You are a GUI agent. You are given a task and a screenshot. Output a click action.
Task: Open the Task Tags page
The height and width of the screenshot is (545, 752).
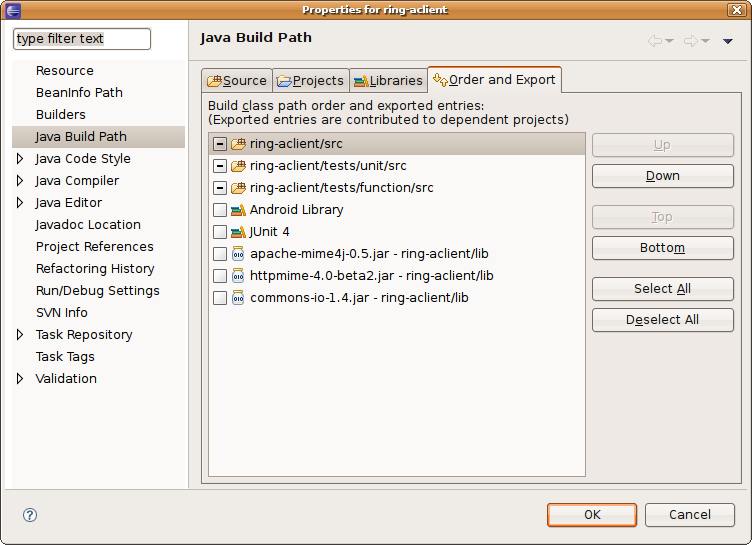(65, 356)
